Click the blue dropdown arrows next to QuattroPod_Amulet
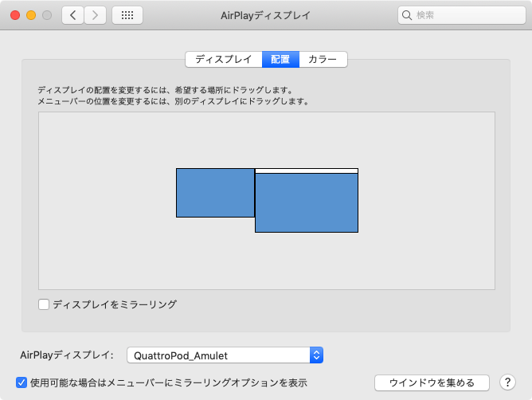 click(x=316, y=355)
